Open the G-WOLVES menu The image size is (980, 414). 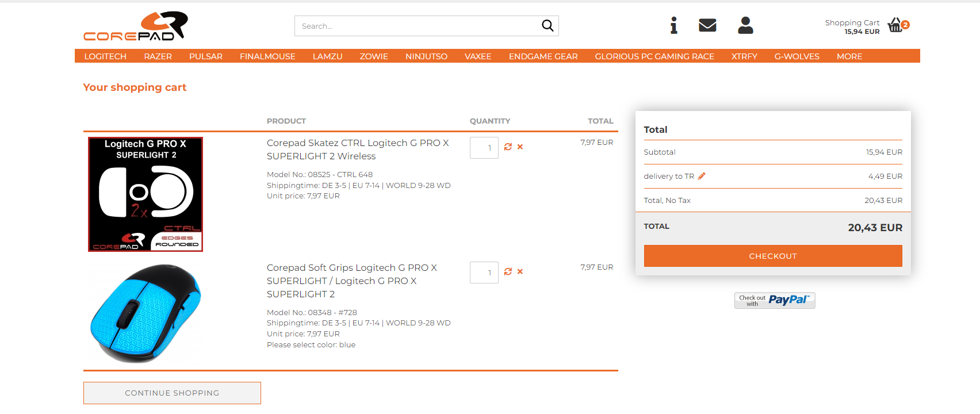(797, 56)
